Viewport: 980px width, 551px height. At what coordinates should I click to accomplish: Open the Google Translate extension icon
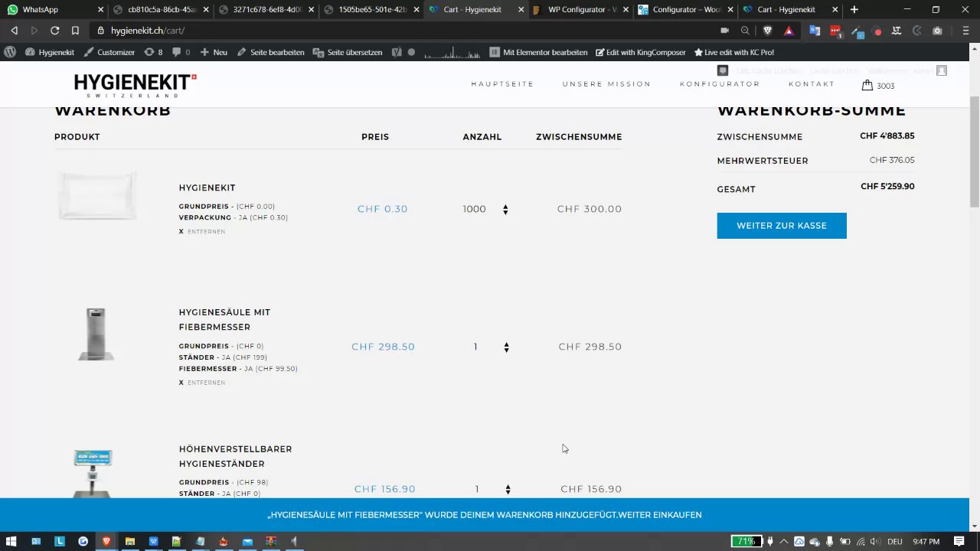(815, 31)
